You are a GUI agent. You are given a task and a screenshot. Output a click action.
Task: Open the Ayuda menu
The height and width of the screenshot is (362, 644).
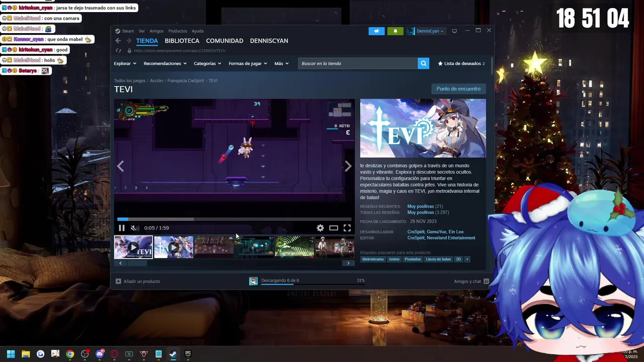tap(198, 31)
